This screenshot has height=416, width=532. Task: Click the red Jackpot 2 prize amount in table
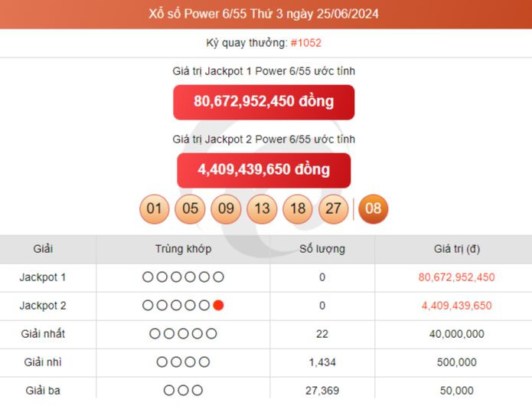(x=456, y=306)
